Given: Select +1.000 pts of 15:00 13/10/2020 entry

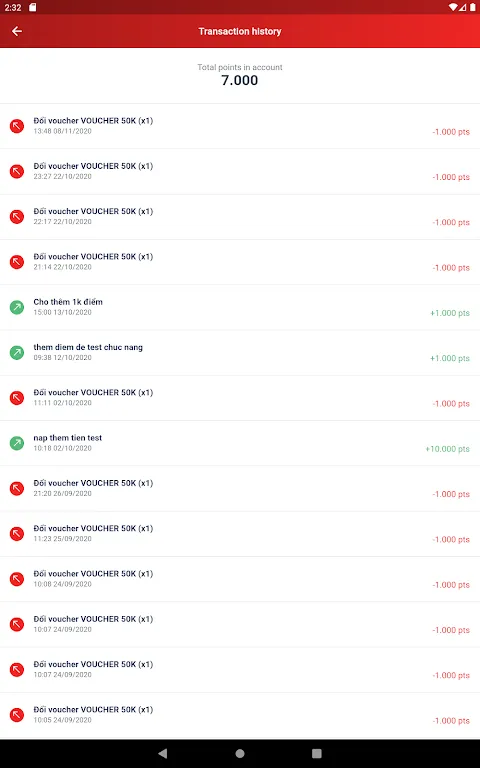Looking at the screenshot, I should (450, 313).
